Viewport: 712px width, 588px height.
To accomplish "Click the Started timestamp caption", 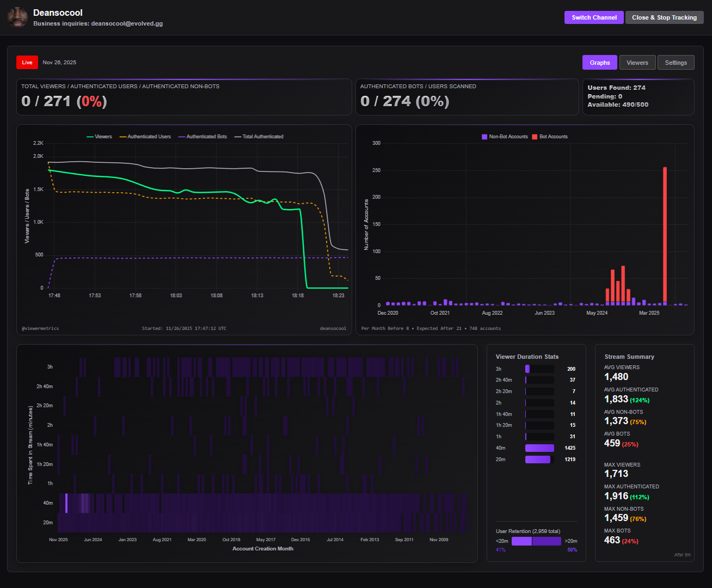I will point(184,328).
